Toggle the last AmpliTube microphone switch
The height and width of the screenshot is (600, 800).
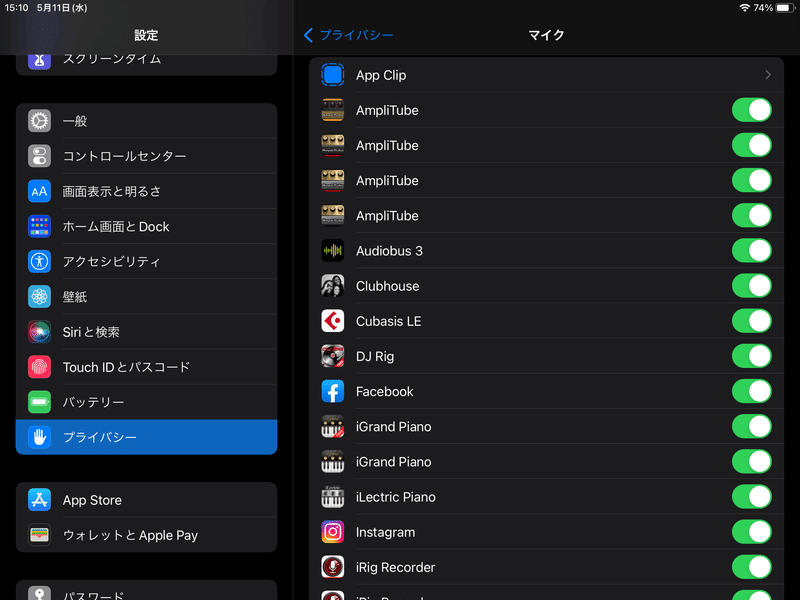[x=752, y=215]
